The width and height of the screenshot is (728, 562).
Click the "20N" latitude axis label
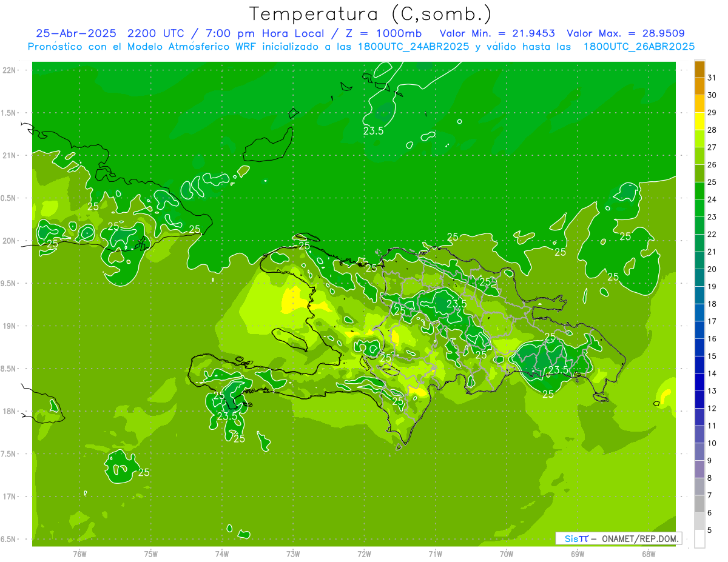click(x=10, y=241)
